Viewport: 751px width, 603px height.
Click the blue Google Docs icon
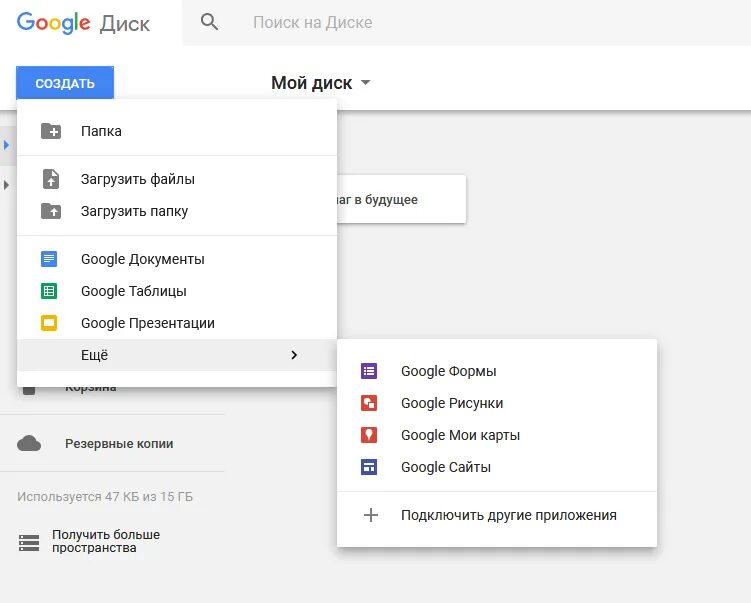coord(49,259)
